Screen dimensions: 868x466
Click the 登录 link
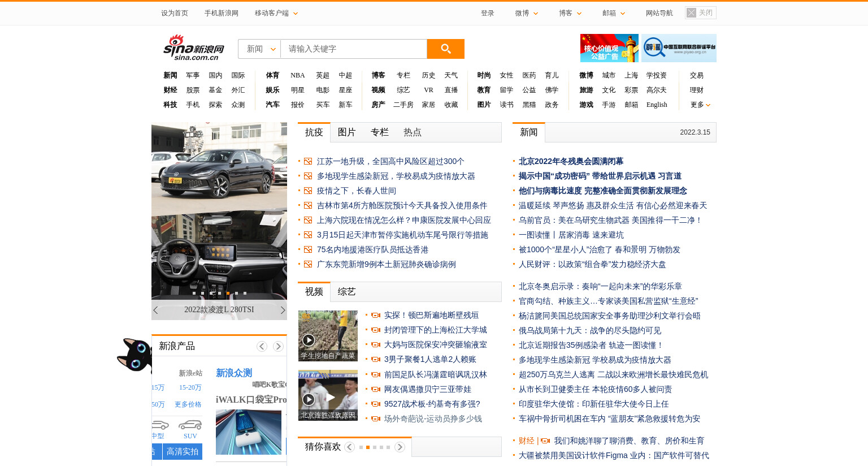tap(488, 13)
